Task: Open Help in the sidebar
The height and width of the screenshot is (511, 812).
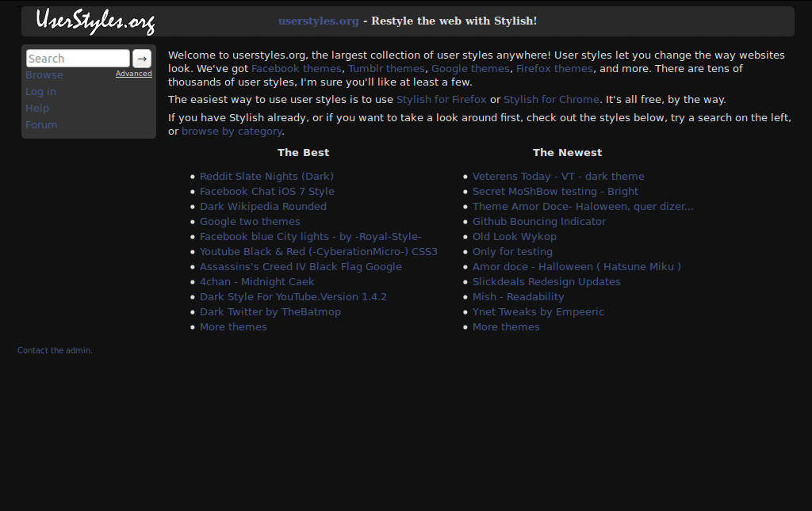Action: [x=37, y=108]
